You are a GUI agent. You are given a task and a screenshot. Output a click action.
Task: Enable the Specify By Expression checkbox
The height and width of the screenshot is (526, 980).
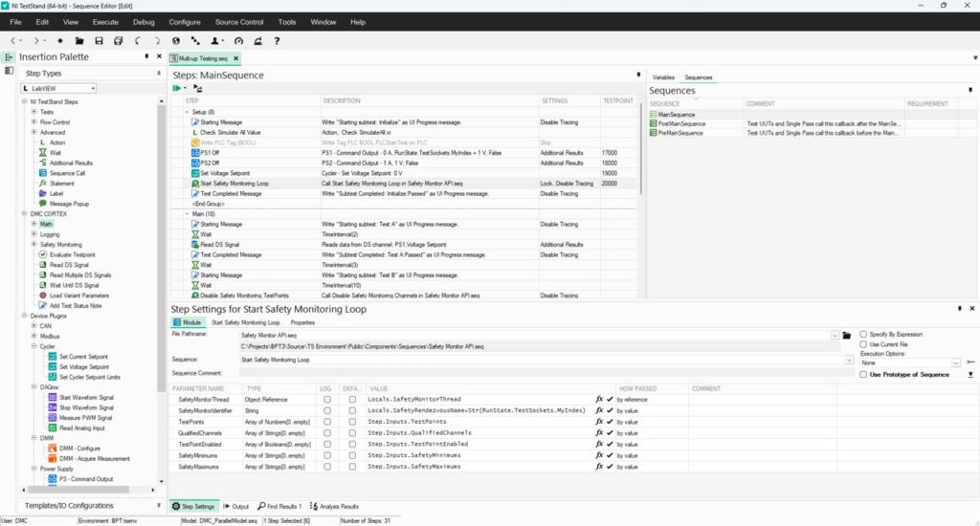click(864, 335)
